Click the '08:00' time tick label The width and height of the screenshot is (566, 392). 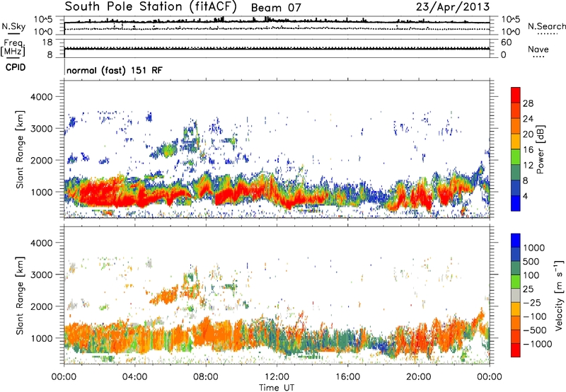205,377
